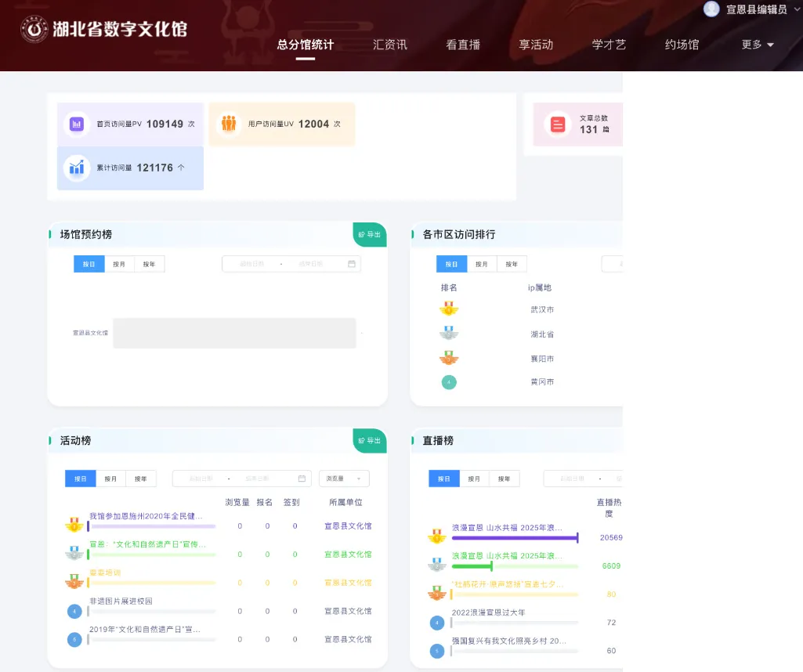Select 按月 view in 直播榜

tap(473, 478)
